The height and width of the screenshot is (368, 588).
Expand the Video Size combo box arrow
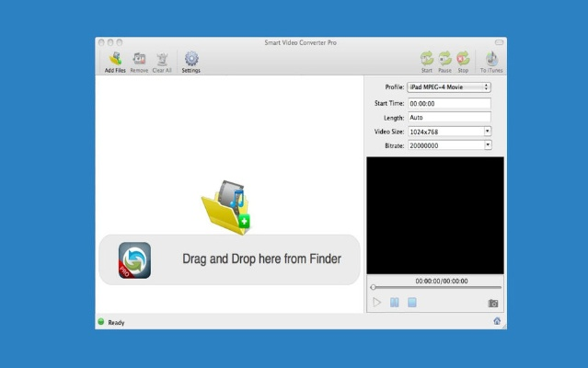[x=487, y=132]
